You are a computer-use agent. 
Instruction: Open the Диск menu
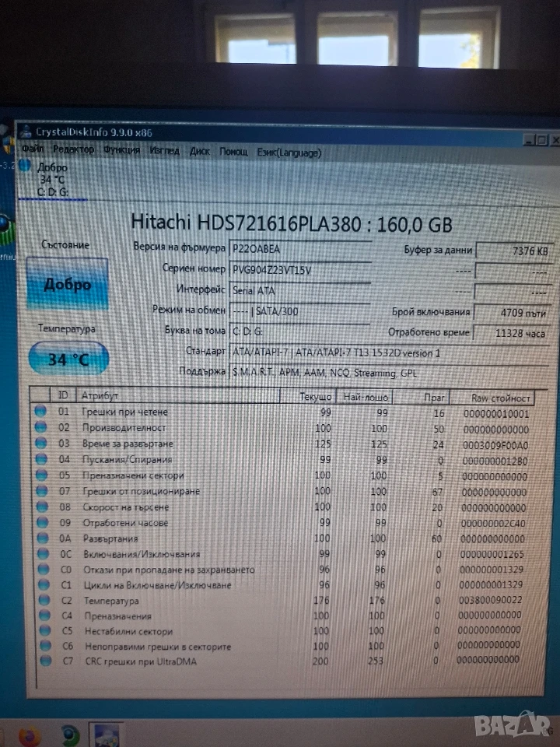click(200, 151)
